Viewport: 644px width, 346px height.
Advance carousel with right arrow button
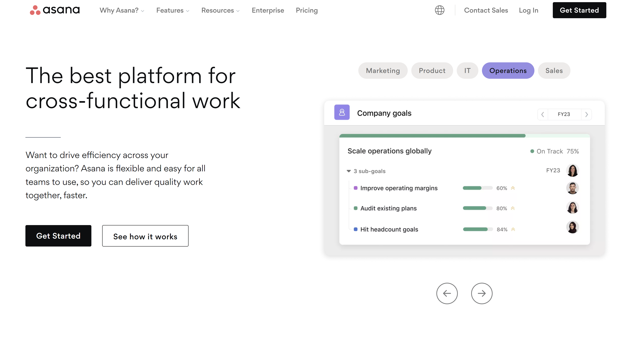[481, 293]
